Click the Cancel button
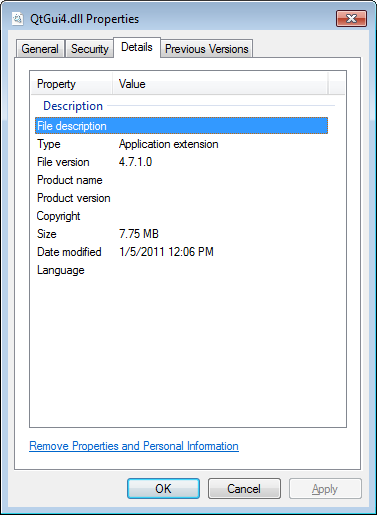Screen dimensions: 377x515 coord(244,489)
